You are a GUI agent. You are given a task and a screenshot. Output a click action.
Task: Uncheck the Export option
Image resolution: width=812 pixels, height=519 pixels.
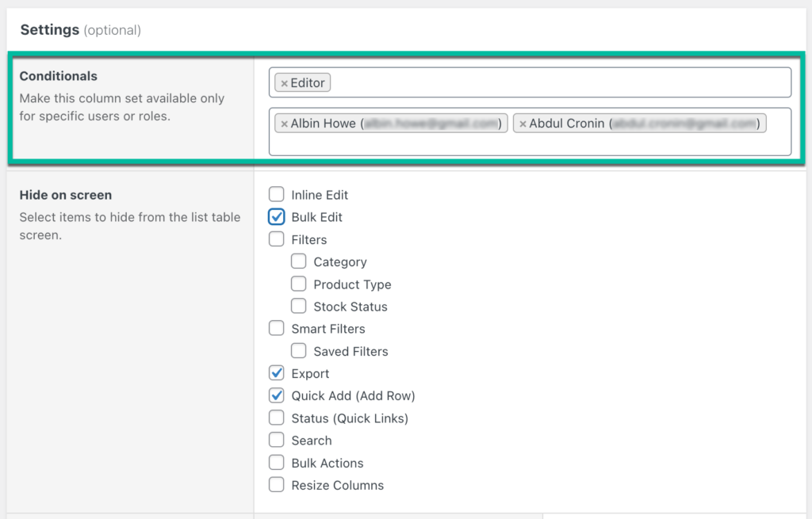pyautogui.click(x=276, y=372)
